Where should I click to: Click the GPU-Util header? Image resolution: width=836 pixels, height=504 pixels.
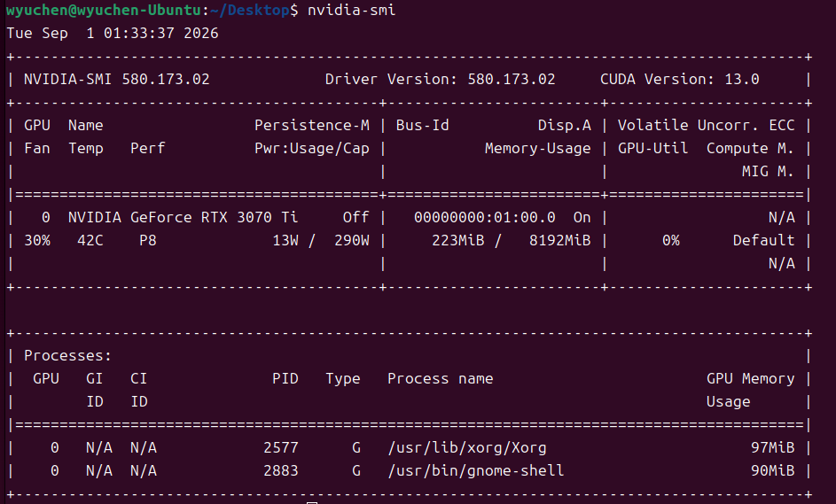[x=652, y=148]
